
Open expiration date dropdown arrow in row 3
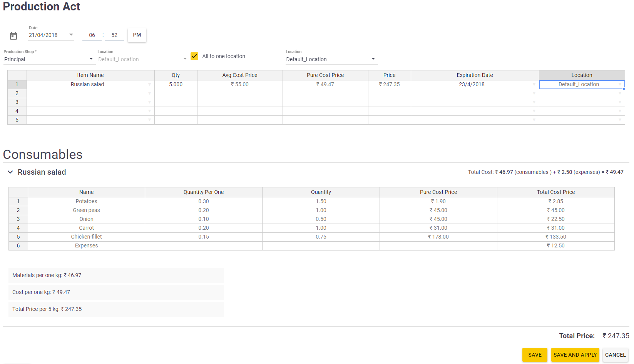click(534, 102)
